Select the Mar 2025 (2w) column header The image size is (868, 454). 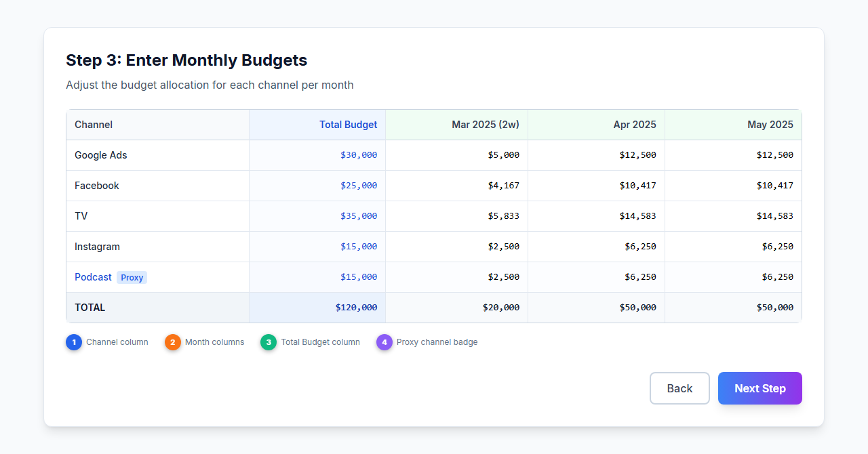coord(457,125)
